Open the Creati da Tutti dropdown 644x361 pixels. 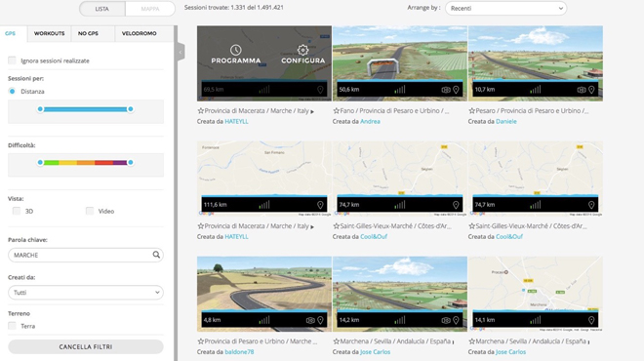[x=86, y=293]
